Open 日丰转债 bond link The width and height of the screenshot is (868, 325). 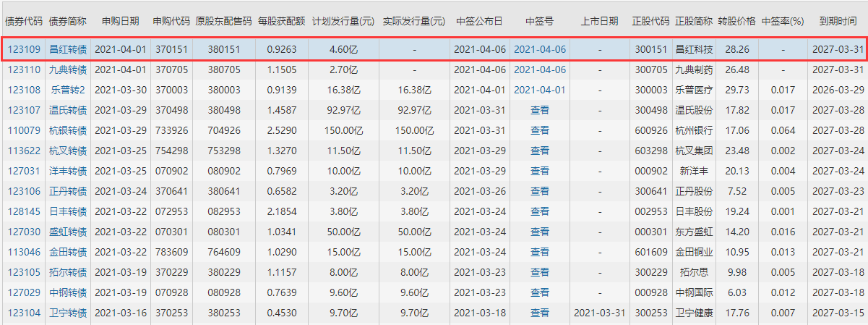pos(68,212)
